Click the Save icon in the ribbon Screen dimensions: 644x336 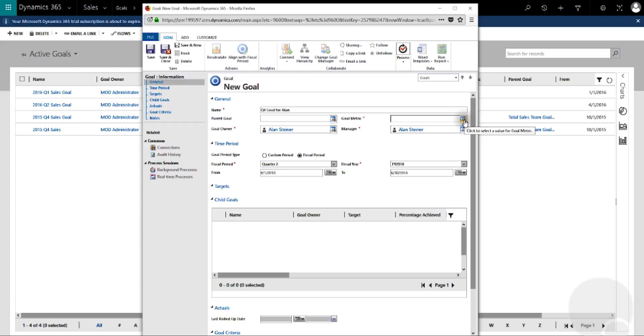pos(151,50)
